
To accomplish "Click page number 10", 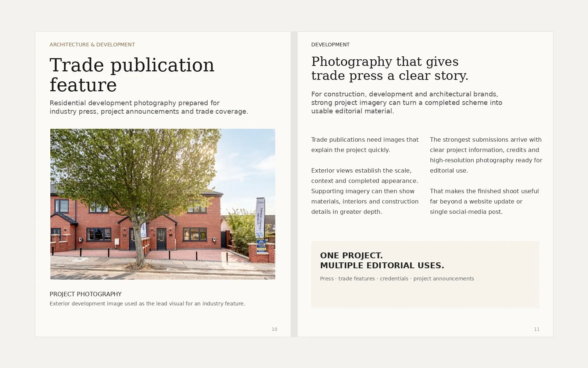I will tap(275, 329).
